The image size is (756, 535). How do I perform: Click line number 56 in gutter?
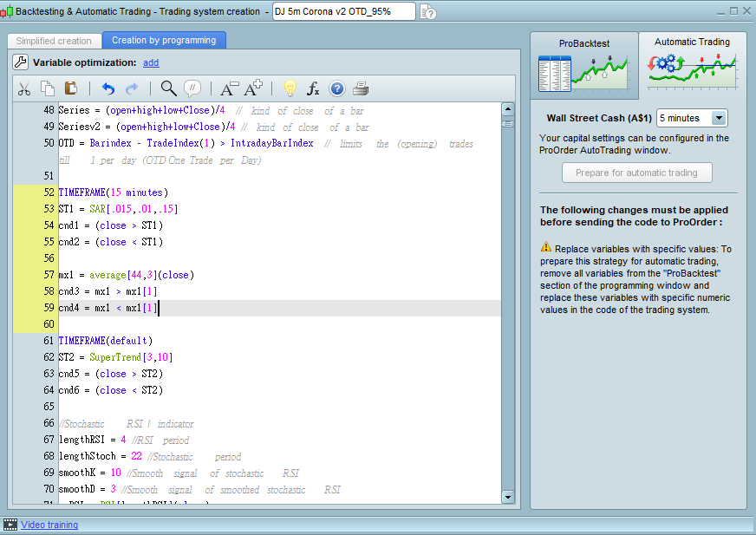[49, 258]
